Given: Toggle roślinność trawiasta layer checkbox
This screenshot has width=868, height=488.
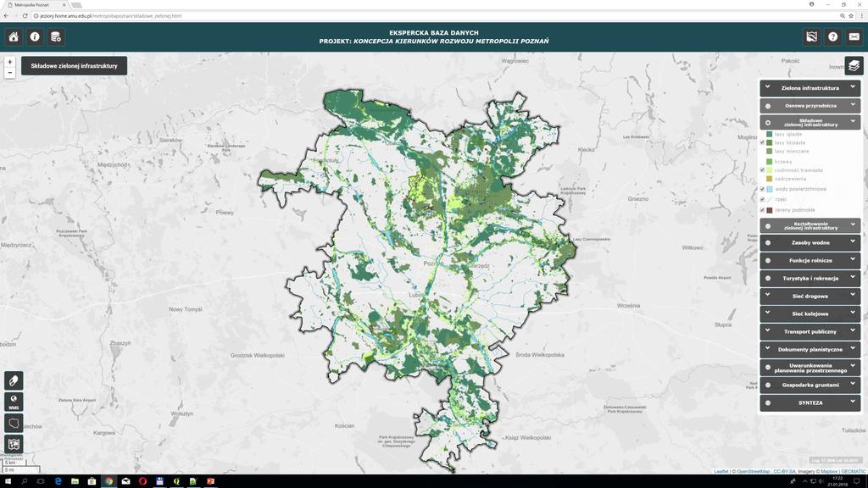Looking at the screenshot, I should pyautogui.click(x=762, y=170).
